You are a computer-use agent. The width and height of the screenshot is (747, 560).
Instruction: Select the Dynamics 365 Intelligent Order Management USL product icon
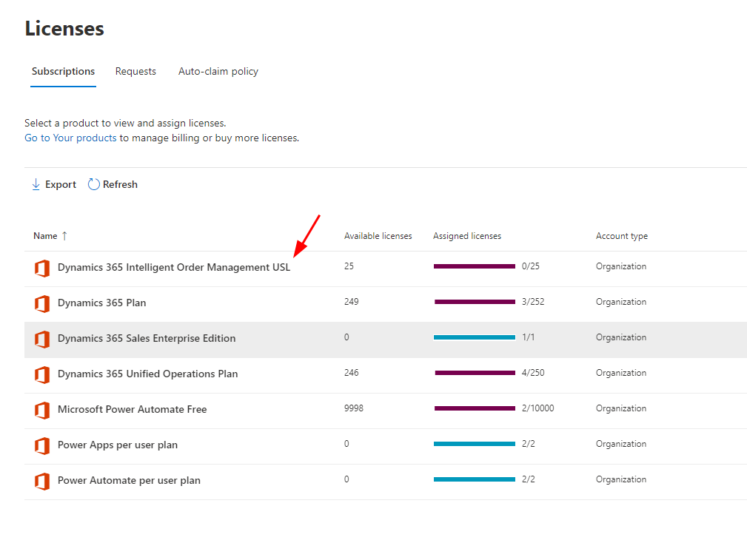[42, 268]
